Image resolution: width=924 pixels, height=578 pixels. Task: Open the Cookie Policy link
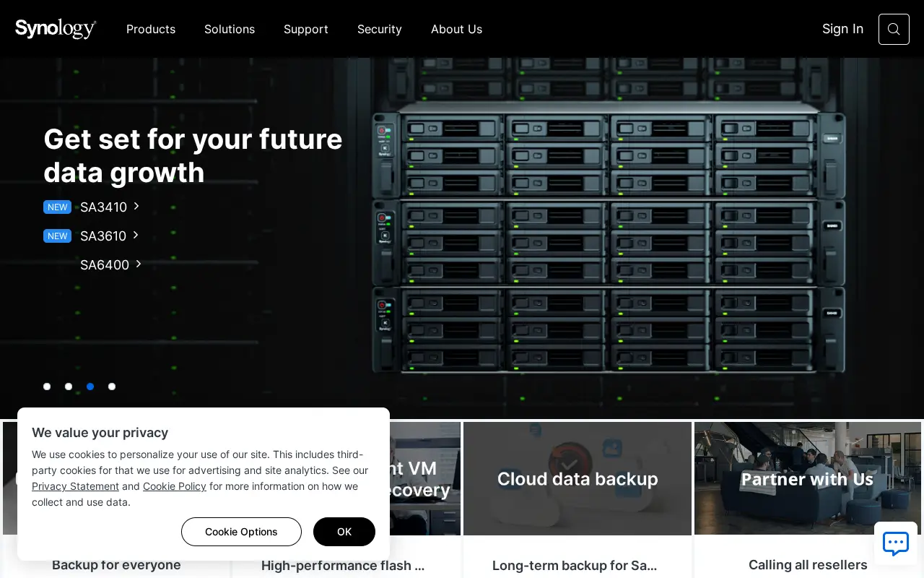tap(175, 486)
